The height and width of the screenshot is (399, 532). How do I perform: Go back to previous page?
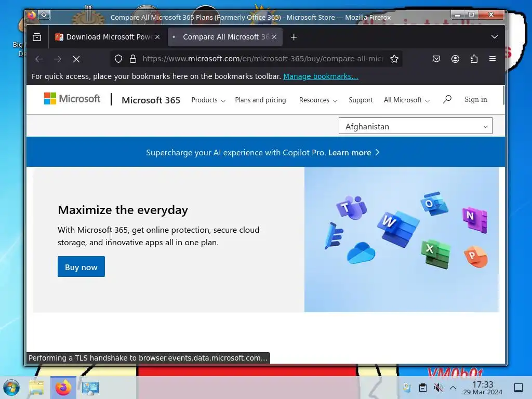click(x=39, y=59)
